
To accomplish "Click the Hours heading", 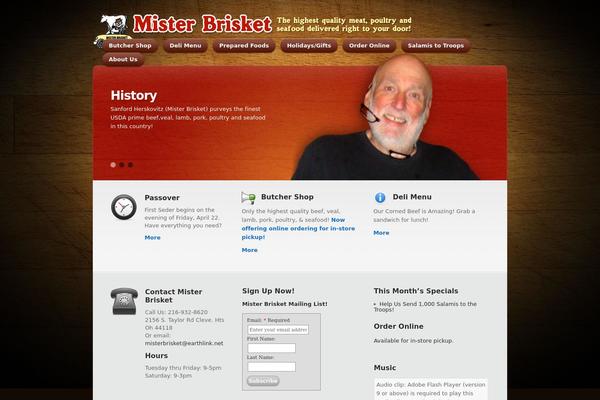I will [x=156, y=356].
